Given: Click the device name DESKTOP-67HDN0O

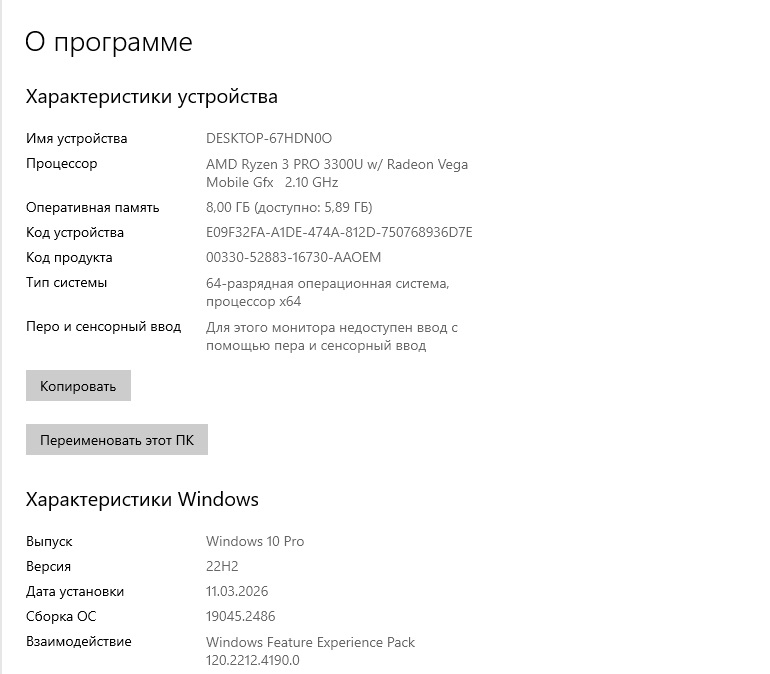Looking at the screenshot, I should coord(268,138).
